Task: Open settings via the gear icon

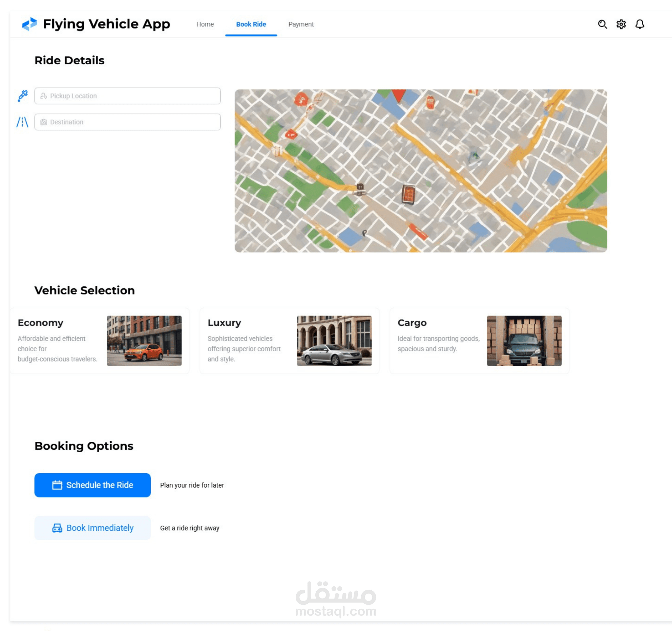Action: pyautogui.click(x=621, y=24)
